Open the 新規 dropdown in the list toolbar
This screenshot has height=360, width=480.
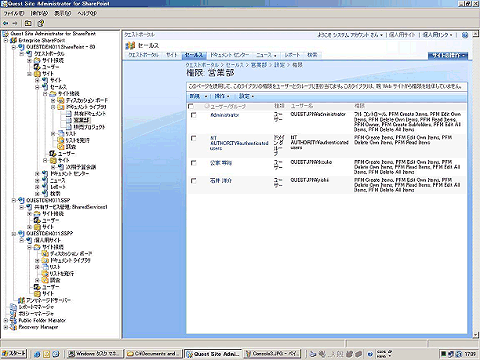[x=198, y=96]
